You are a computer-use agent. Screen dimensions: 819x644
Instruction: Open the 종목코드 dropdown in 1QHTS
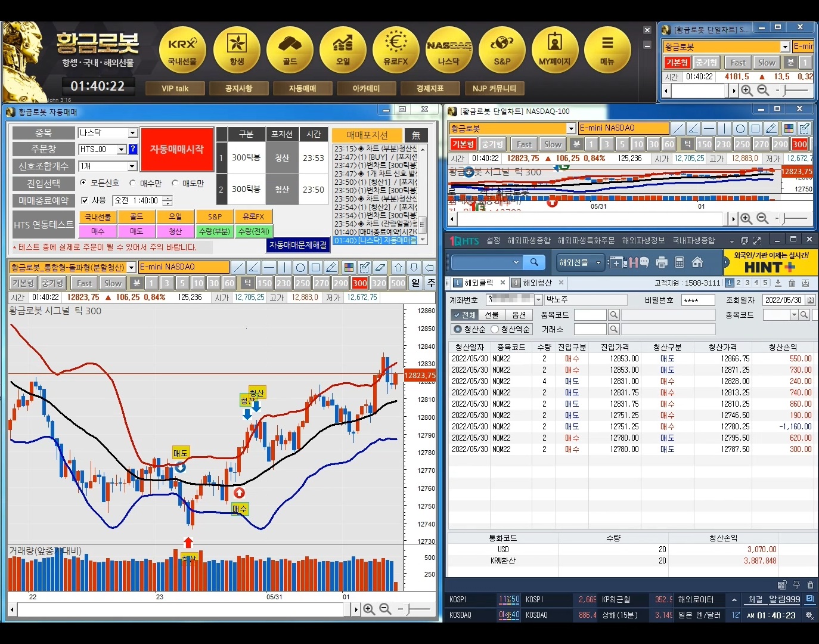[x=794, y=315]
